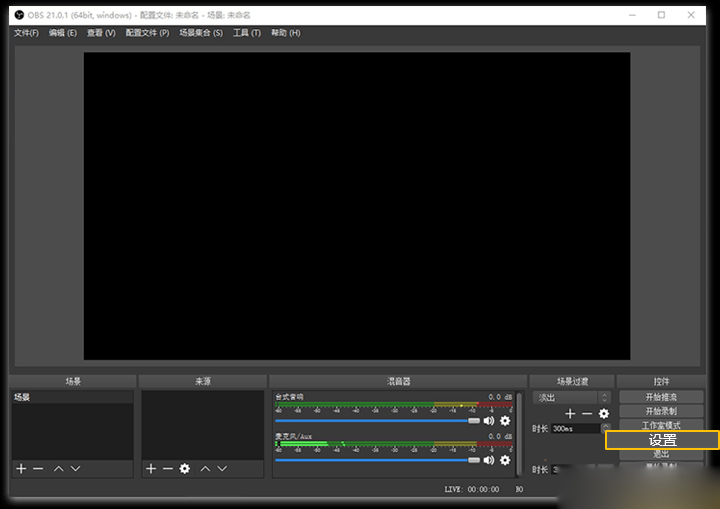Move scene up with arrow icon
The height and width of the screenshot is (509, 720).
click(59, 469)
